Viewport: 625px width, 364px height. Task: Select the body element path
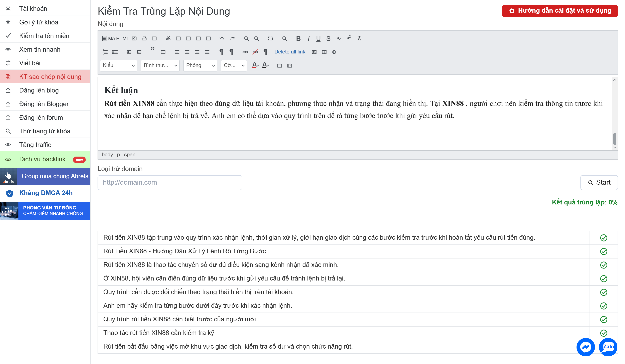click(x=107, y=155)
